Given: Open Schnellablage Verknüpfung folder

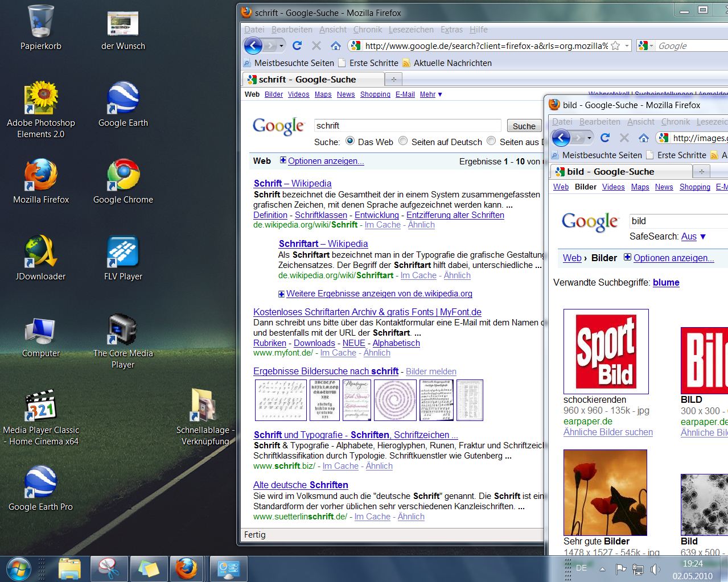Looking at the screenshot, I should pyautogui.click(x=205, y=417).
